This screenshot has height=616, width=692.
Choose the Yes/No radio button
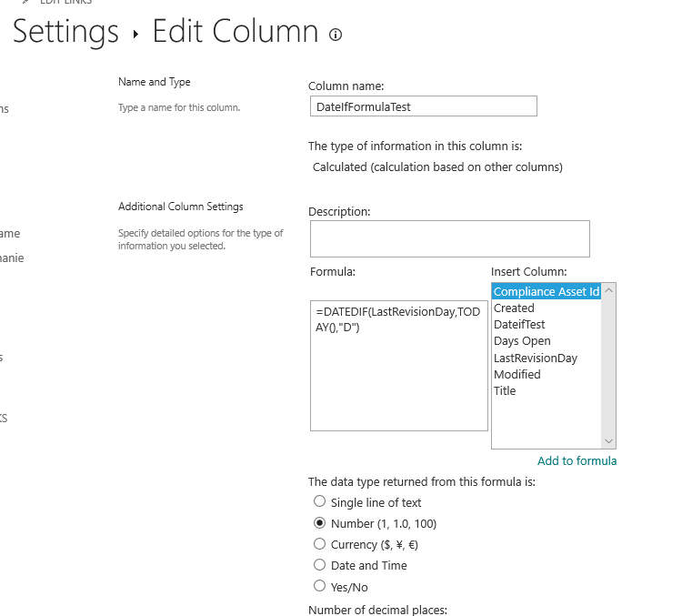coord(319,586)
